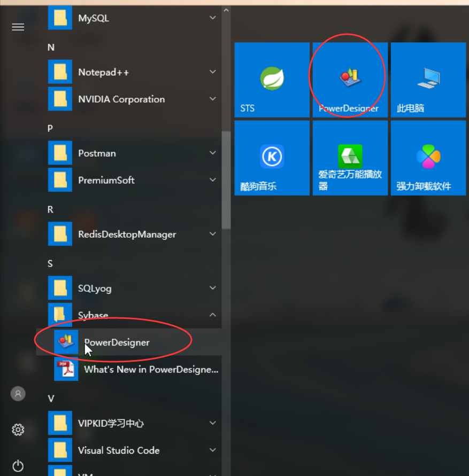This screenshot has width=469, height=476.
Task: Click the scrollbar up arrow
Action: coord(226,10)
